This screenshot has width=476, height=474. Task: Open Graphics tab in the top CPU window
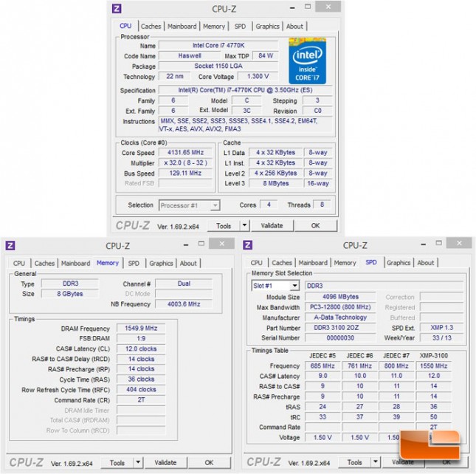point(267,27)
